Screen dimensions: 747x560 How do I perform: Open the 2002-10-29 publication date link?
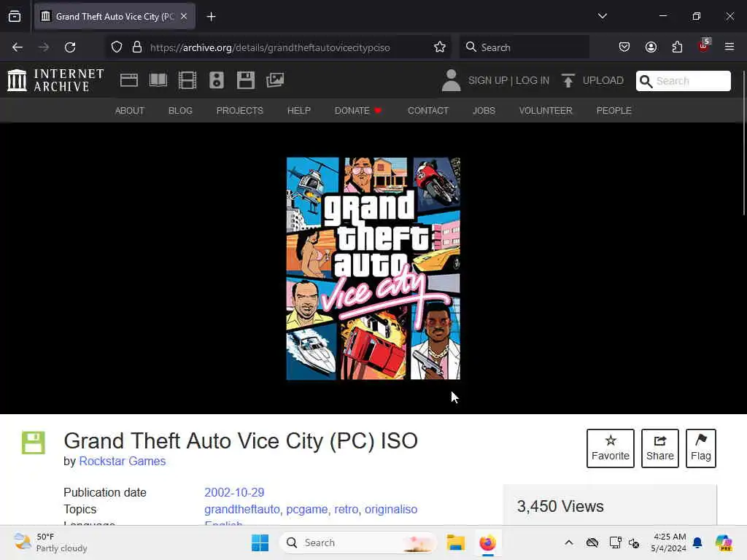234,492
